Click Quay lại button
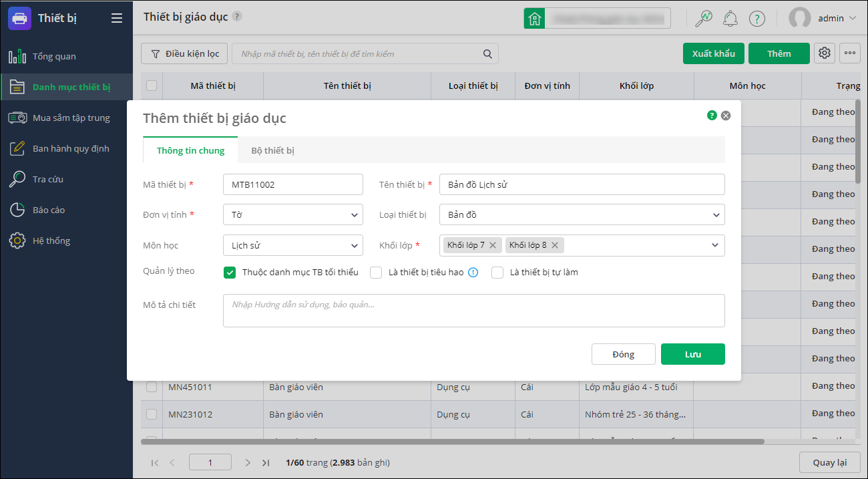The height and width of the screenshot is (479, 868). (830, 462)
